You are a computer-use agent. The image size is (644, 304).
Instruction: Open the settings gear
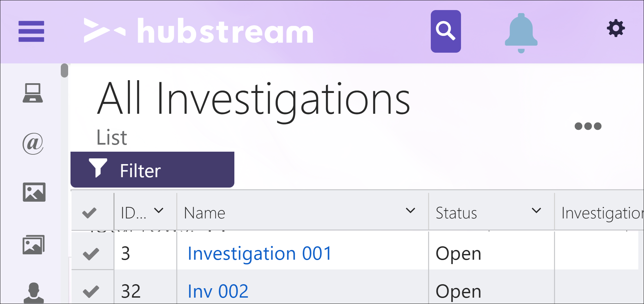[615, 28]
